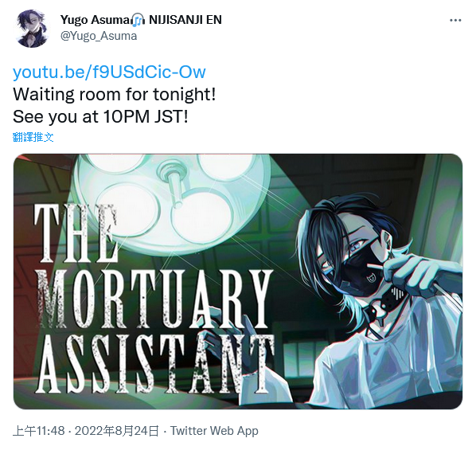Click the "Waiting room for tonight!" text

click(115, 94)
